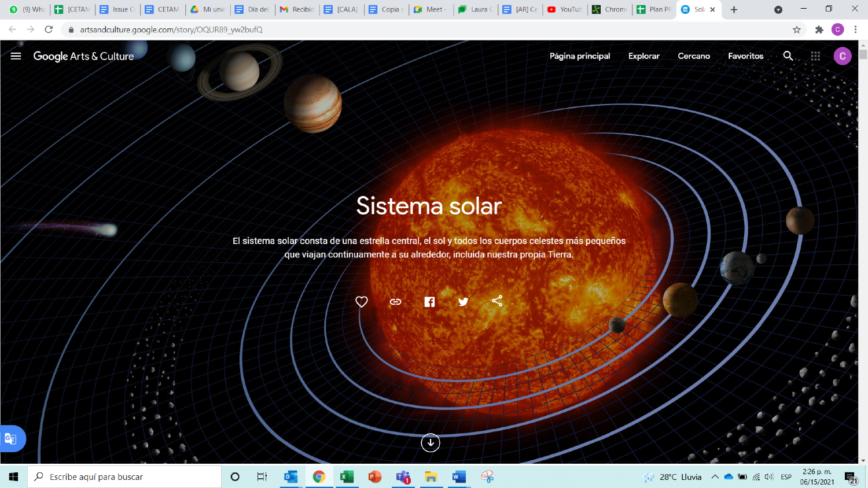The height and width of the screenshot is (488, 868).
Task: Open the clock showing 2:26 p. m.
Action: point(817,477)
